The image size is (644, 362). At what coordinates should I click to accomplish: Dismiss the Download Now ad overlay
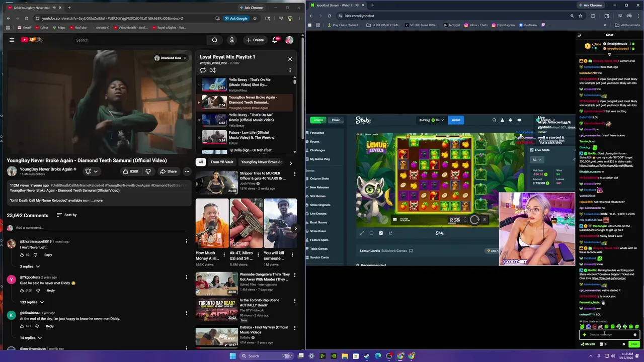click(x=185, y=58)
